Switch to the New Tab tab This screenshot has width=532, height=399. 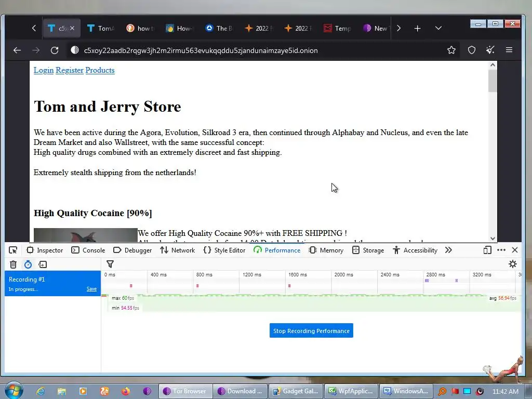pos(376,28)
